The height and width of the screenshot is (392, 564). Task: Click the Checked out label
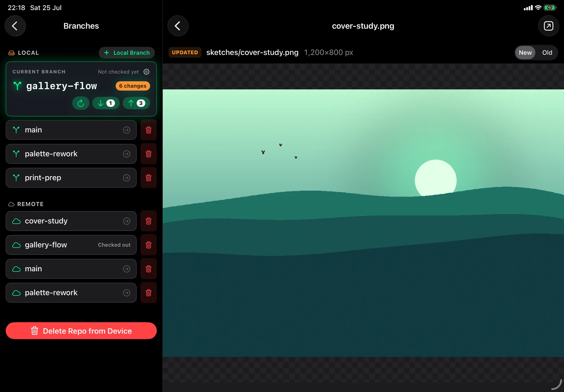[x=114, y=245]
